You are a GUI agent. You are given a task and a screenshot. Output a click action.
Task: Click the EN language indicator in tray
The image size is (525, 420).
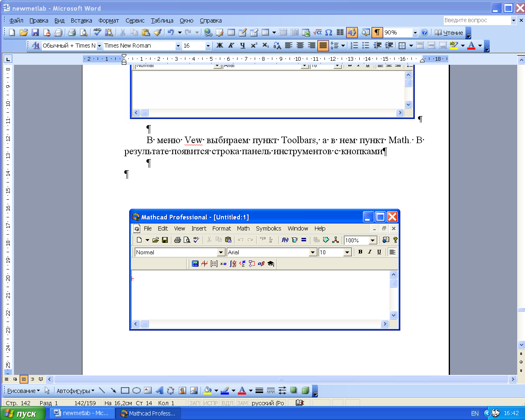click(x=475, y=413)
